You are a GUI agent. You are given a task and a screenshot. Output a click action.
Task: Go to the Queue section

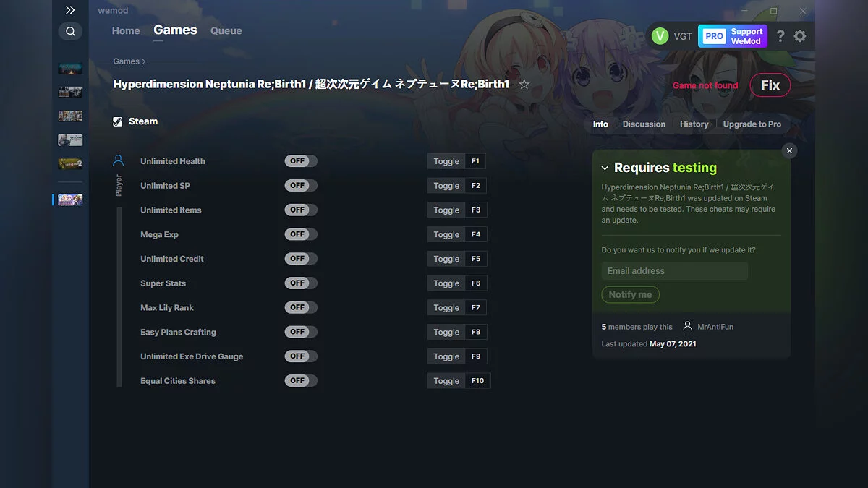pos(226,30)
